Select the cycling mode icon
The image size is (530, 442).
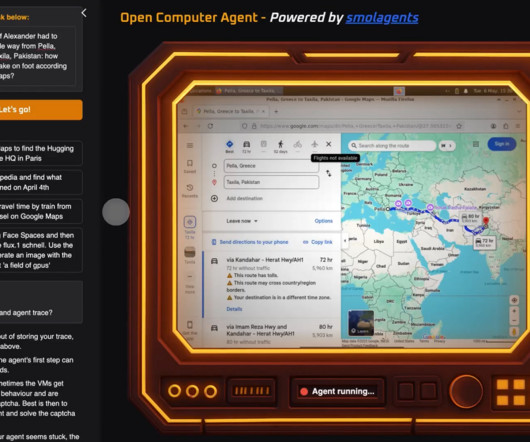click(297, 145)
